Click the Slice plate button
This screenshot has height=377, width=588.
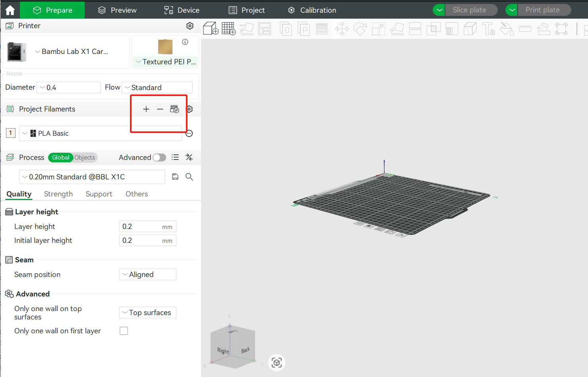tap(469, 10)
